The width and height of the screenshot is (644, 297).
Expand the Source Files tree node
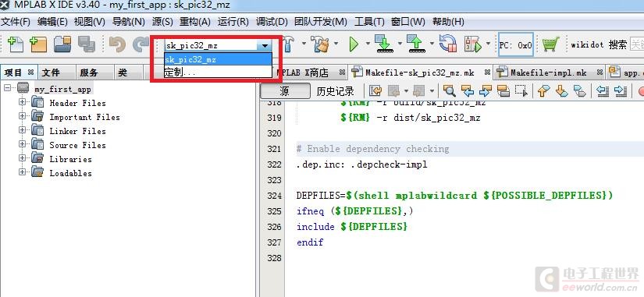click(x=22, y=144)
